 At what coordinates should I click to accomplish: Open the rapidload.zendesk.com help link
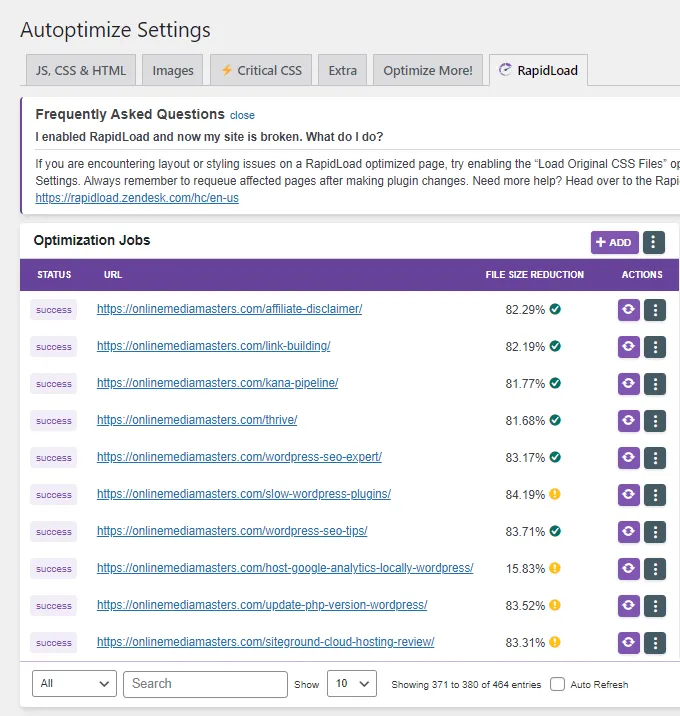[137, 198]
